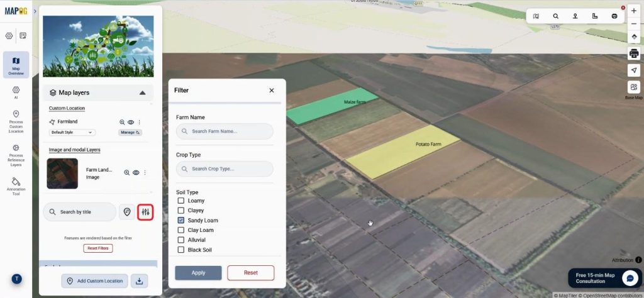This screenshot has height=298, width=644.
Task: Toggle visibility of the Farmland layer
Action: click(131, 122)
